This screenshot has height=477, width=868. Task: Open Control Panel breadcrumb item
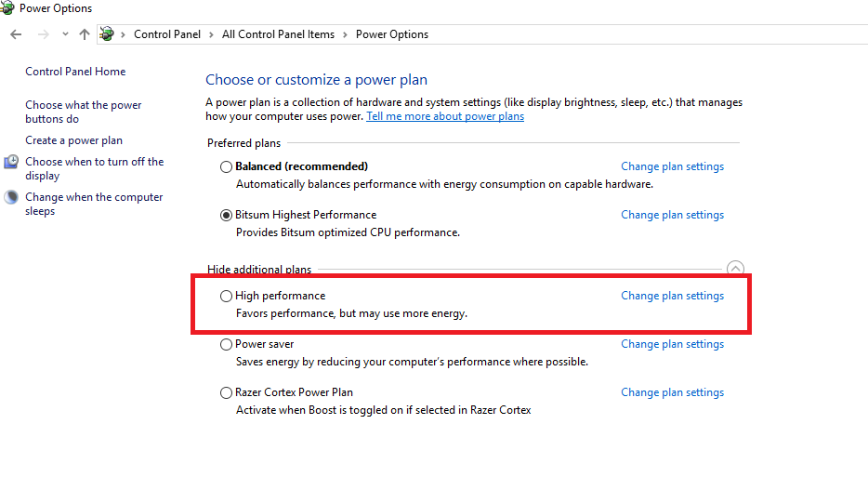167,34
